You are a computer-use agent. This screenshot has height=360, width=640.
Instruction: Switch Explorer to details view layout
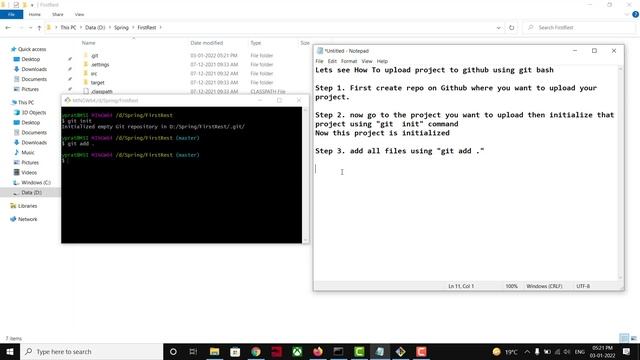pos(624,338)
